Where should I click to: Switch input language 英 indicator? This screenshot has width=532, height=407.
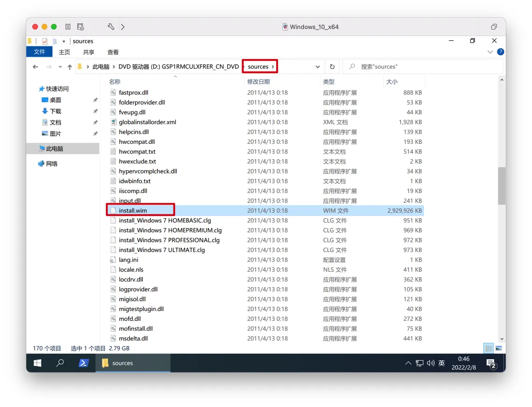pyautogui.click(x=442, y=363)
